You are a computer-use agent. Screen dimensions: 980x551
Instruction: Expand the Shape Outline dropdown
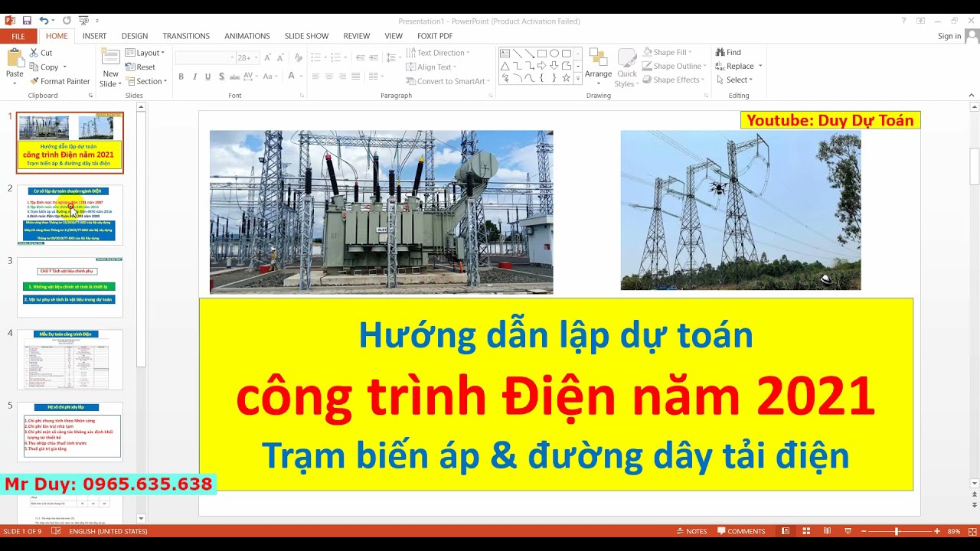pyautogui.click(x=675, y=66)
